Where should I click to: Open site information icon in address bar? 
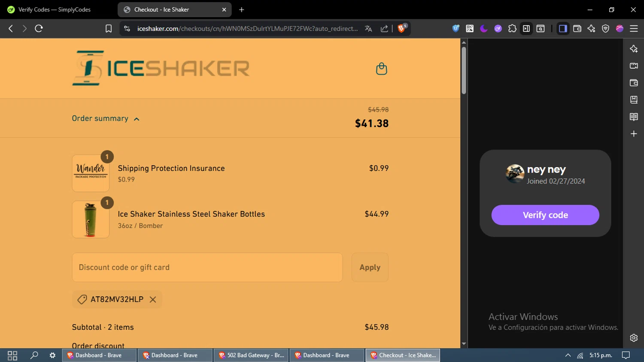(127, 28)
